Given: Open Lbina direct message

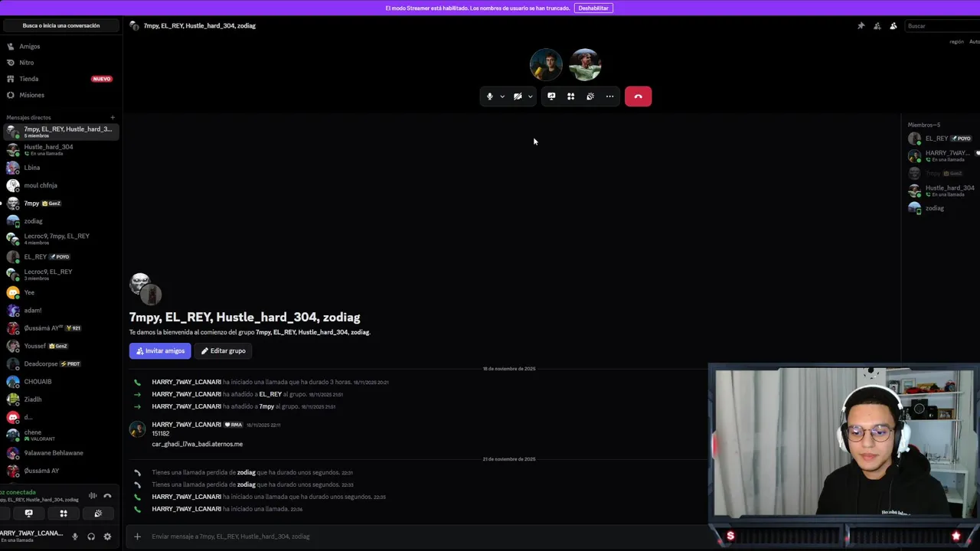Looking at the screenshot, I should click(61, 168).
